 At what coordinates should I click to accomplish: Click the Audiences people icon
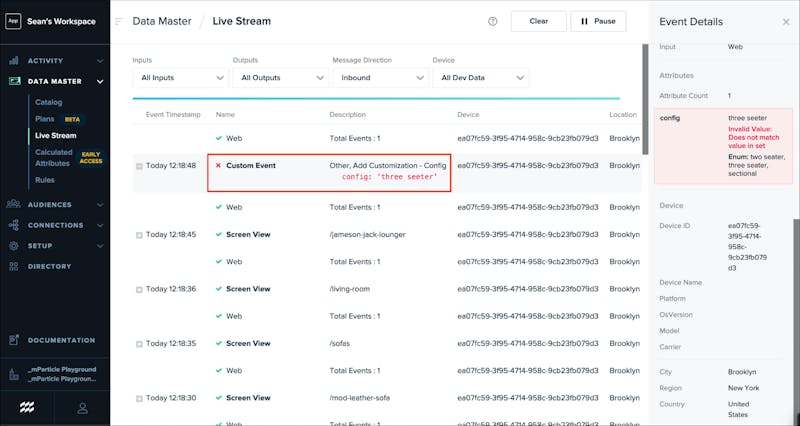click(x=13, y=204)
